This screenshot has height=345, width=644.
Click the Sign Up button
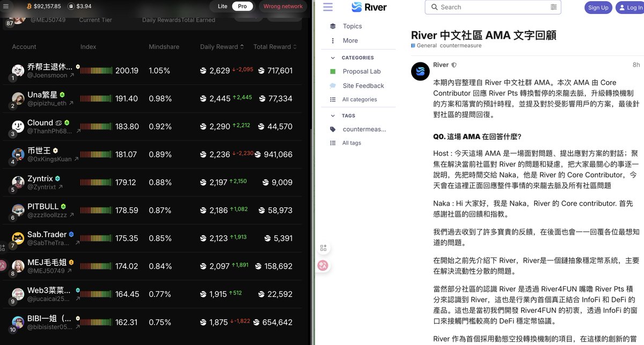point(598,8)
